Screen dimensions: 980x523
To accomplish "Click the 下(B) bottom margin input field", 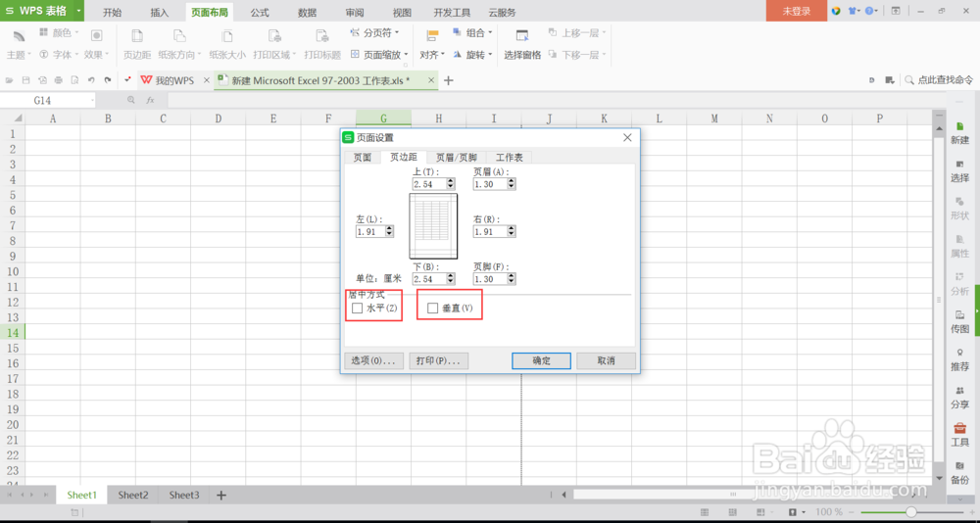I will [428, 279].
